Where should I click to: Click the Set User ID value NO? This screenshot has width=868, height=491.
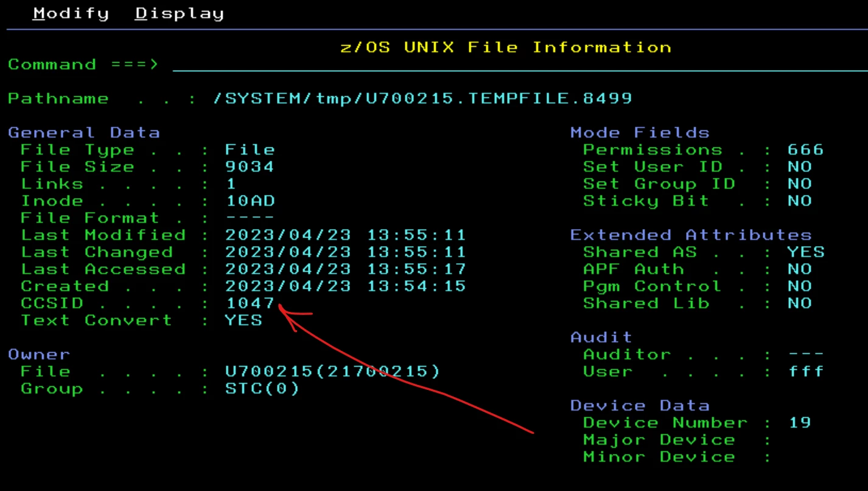click(799, 167)
